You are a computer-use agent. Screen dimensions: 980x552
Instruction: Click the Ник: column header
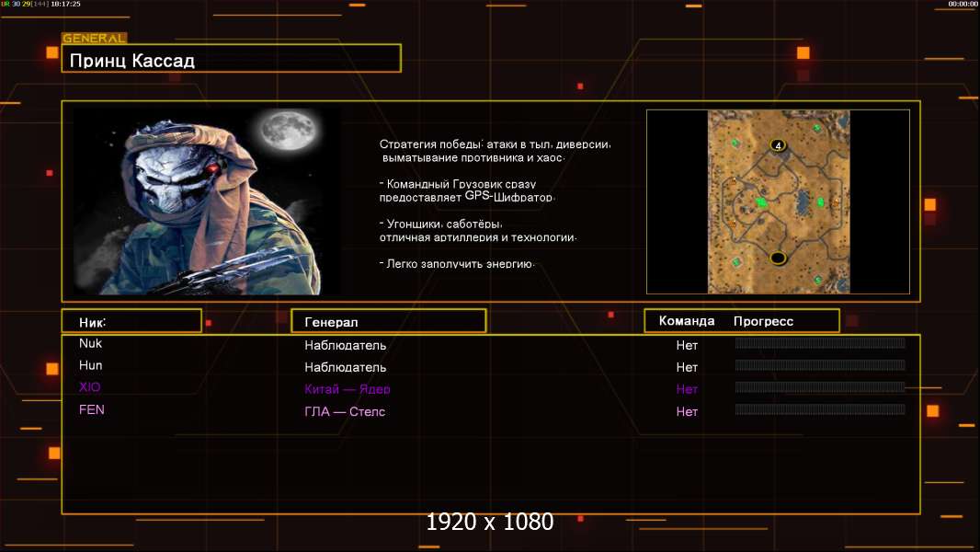pyautogui.click(x=131, y=322)
